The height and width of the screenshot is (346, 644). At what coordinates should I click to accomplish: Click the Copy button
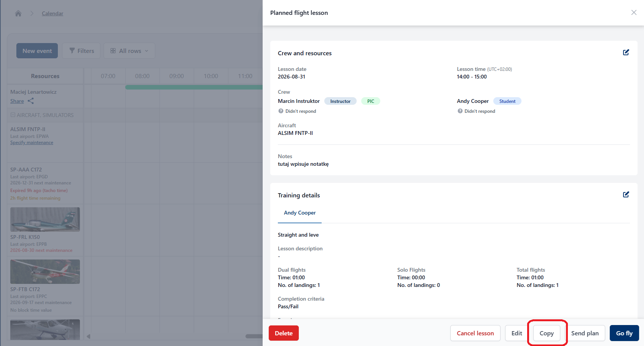pos(547,333)
